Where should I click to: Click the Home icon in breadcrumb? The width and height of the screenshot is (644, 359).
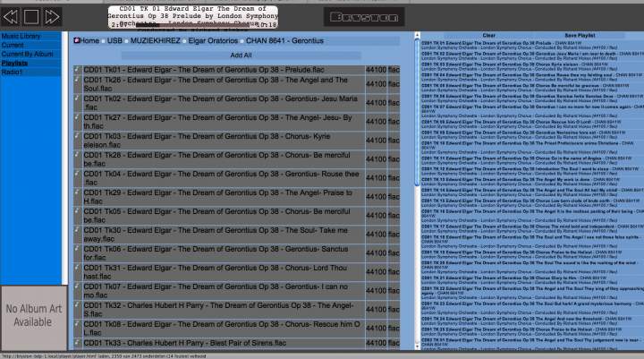76,40
